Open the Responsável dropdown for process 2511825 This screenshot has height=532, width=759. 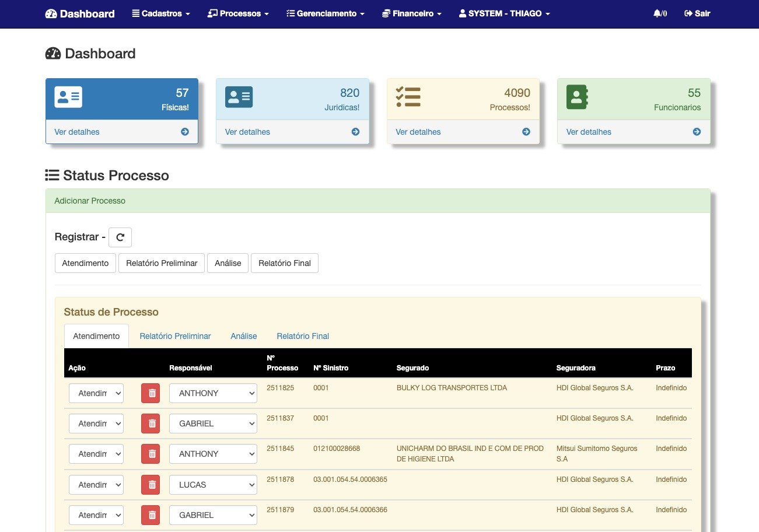[213, 393]
